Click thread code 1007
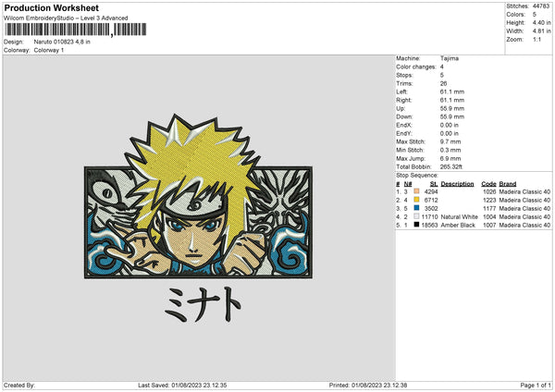 click(489, 225)
